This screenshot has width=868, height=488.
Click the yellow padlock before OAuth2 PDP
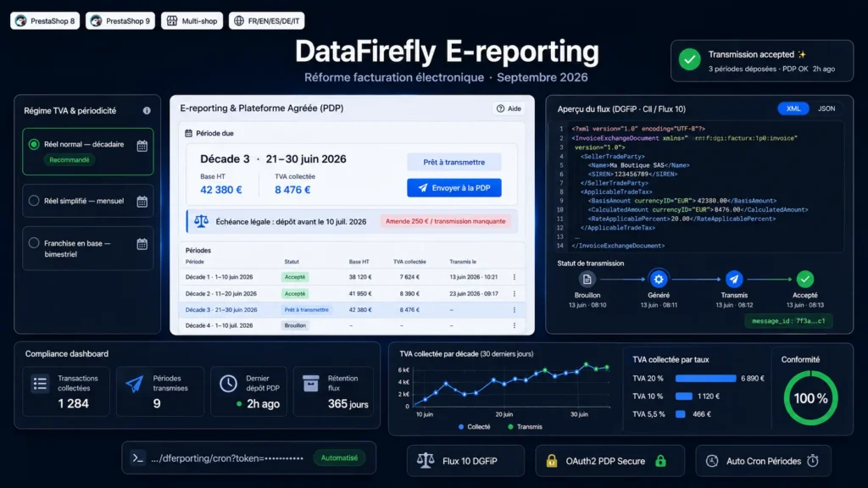pyautogui.click(x=551, y=461)
